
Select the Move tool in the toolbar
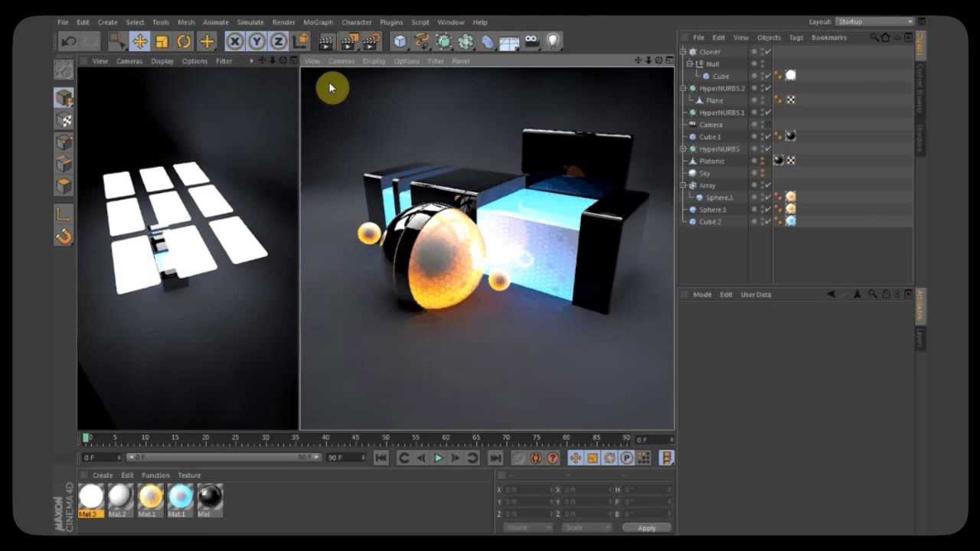[139, 41]
